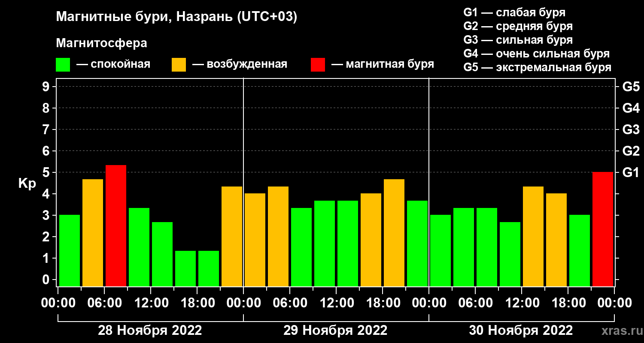Click the 12:00 tick label under 29 Ноября
Screen dimensions: 644x343
point(336,303)
